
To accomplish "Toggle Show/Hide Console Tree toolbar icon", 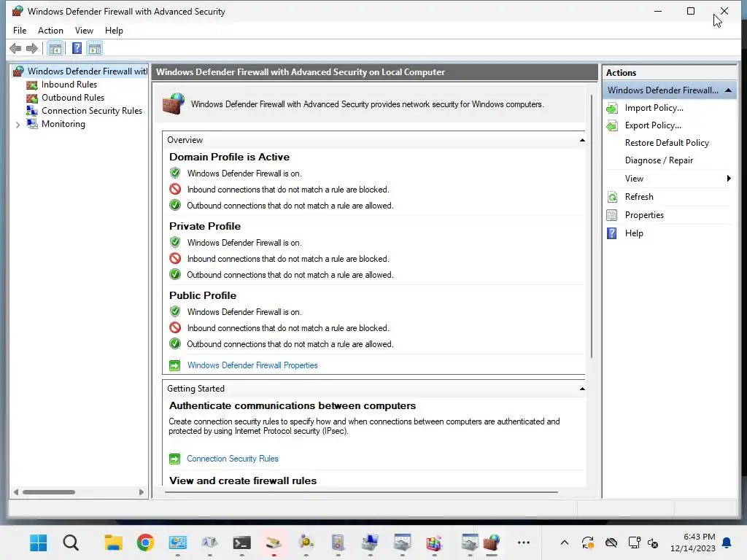I will 55,49.
